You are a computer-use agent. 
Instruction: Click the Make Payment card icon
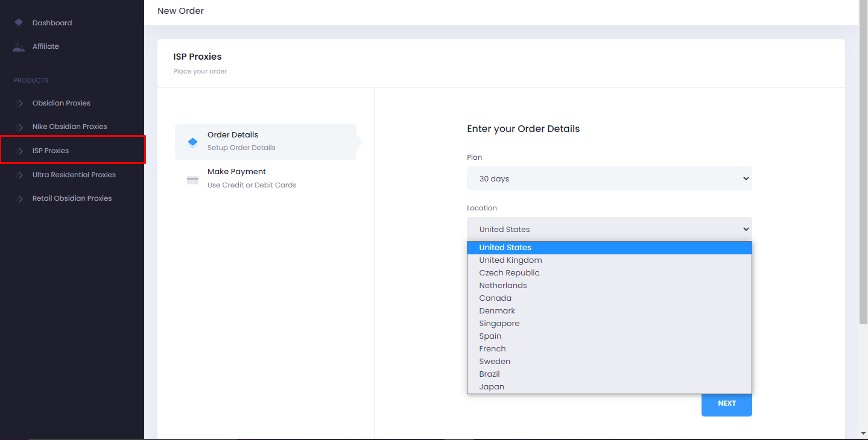point(192,180)
